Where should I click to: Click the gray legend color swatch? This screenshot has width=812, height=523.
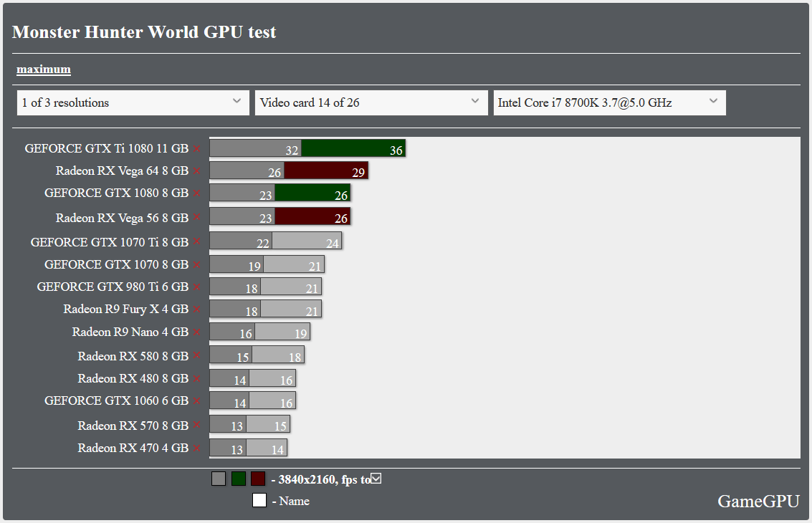pyautogui.click(x=219, y=479)
